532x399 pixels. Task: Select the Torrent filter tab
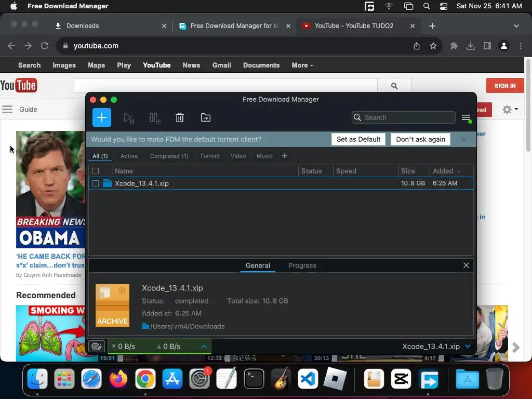point(210,156)
